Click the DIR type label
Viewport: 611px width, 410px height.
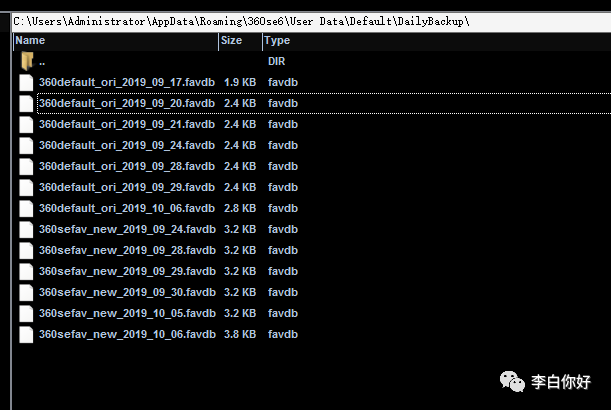[x=276, y=62]
